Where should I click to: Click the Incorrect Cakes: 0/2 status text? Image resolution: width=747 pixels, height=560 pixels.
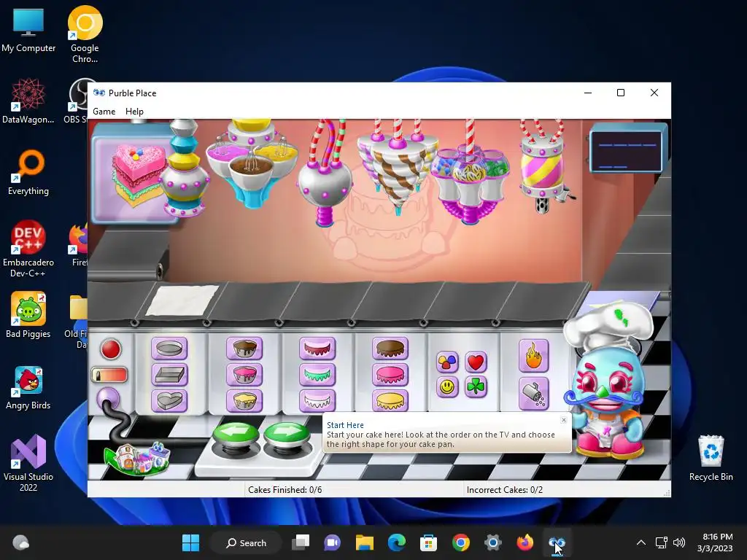coord(505,489)
